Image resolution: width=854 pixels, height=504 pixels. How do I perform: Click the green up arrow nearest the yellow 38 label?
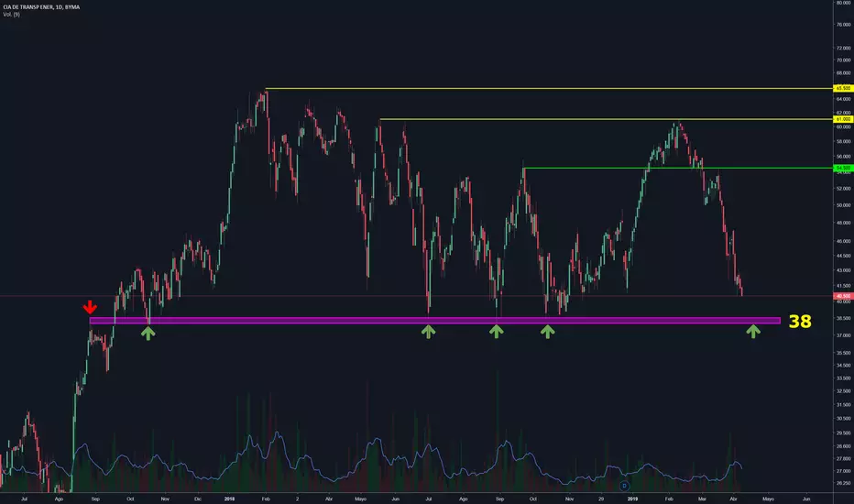coord(753,332)
